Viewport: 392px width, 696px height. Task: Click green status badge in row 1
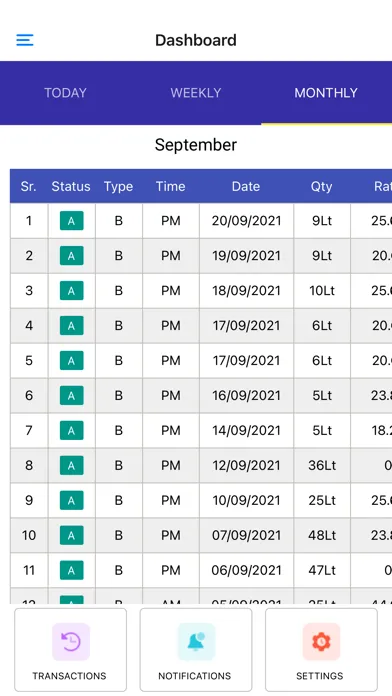(71, 221)
